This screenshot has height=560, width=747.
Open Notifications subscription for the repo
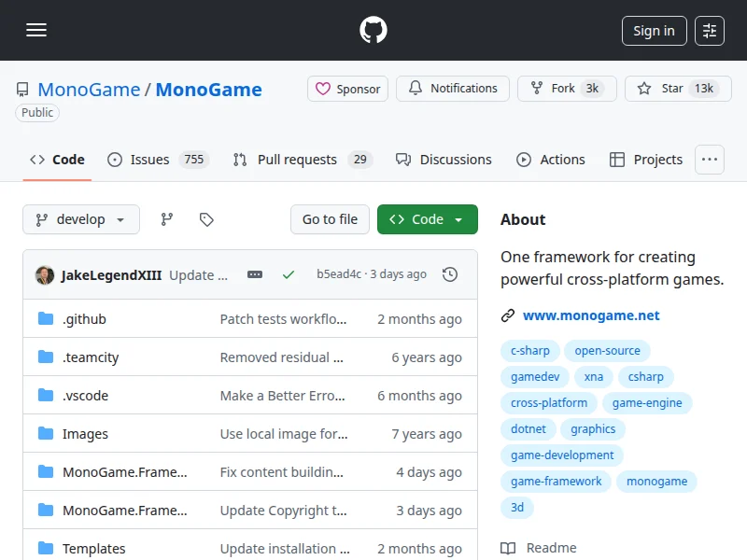453,89
